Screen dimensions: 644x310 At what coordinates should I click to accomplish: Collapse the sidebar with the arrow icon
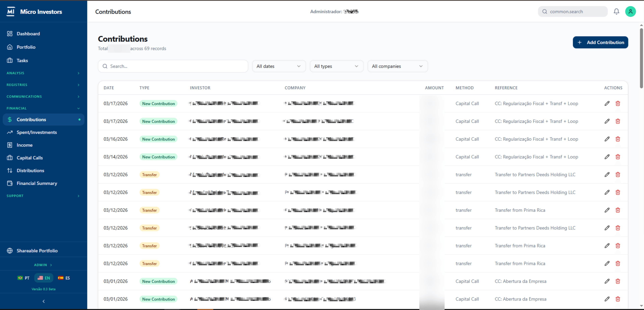(x=43, y=301)
